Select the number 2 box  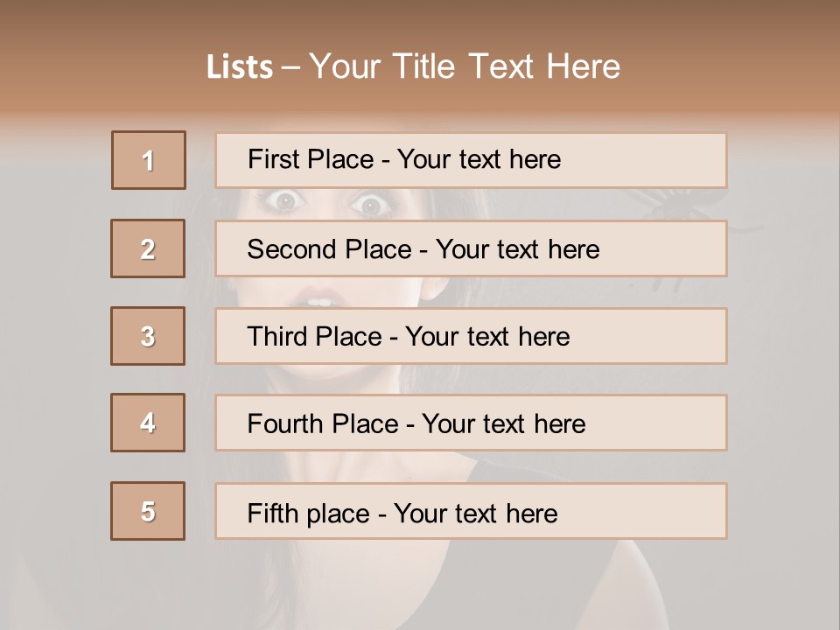click(x=148, y=248)
